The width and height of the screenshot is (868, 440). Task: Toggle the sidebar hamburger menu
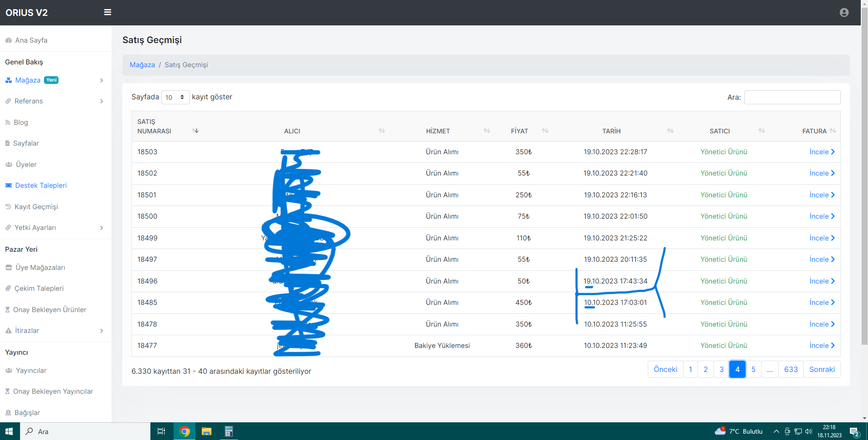(x=107, y=12)
